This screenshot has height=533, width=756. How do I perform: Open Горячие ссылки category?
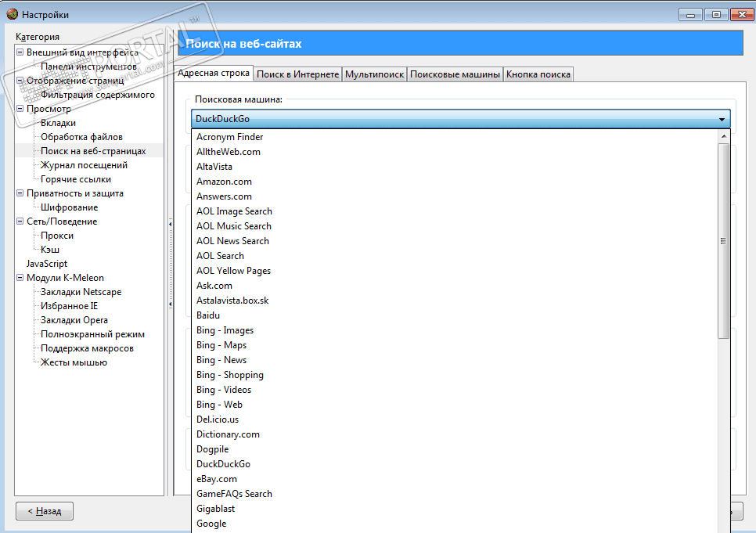[76, 179]
